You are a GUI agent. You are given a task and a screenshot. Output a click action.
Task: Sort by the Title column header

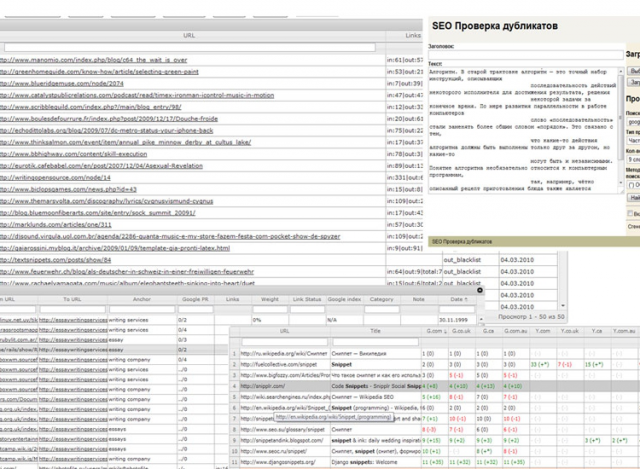[376, 331]
